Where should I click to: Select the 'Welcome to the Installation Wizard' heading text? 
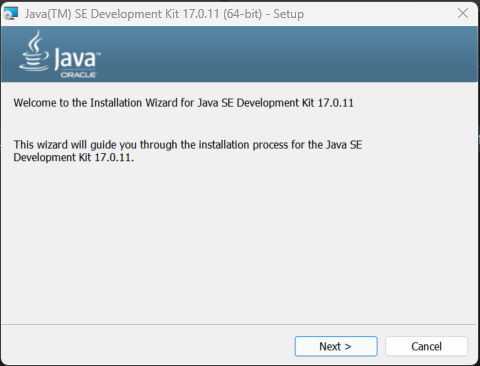[184, 103]
